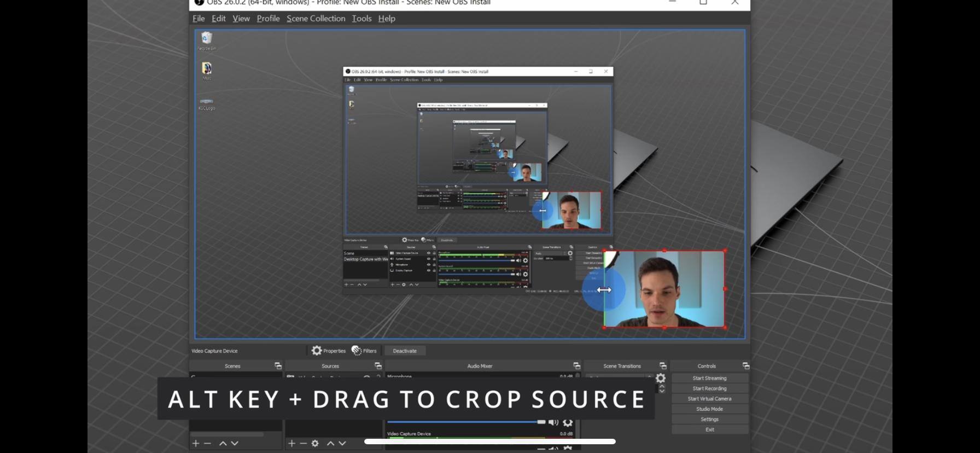Adjust transition duration stepper arrows
The image size is (980, 453).
tap(662, 389)
